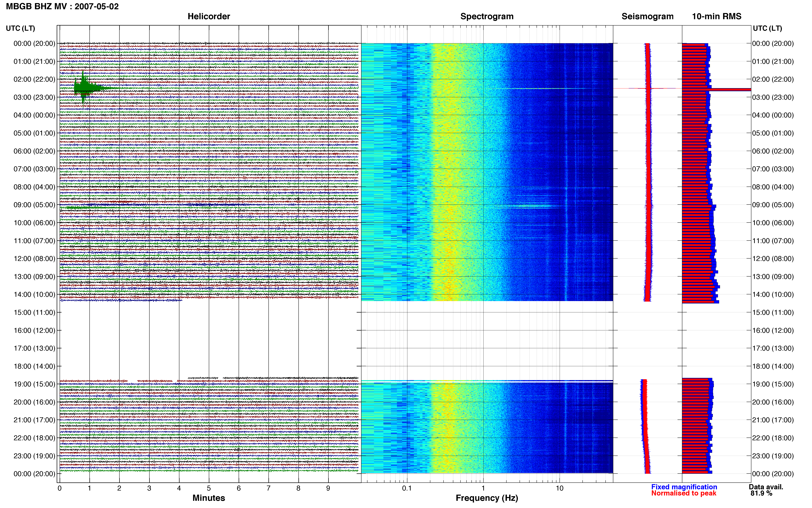This screenshot has width=812, height=508.
Task: Click the 'Fixed magnification' legend text
Action: (684, 487)
